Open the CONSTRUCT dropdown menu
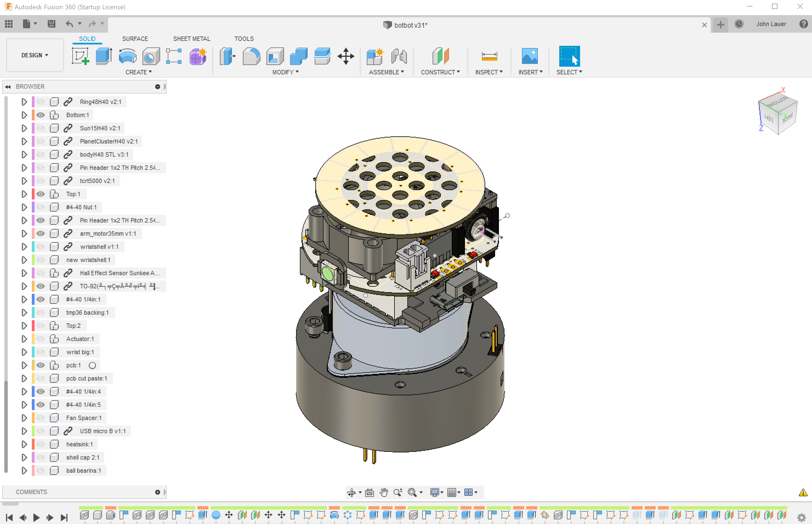 [x=440, y=72]
